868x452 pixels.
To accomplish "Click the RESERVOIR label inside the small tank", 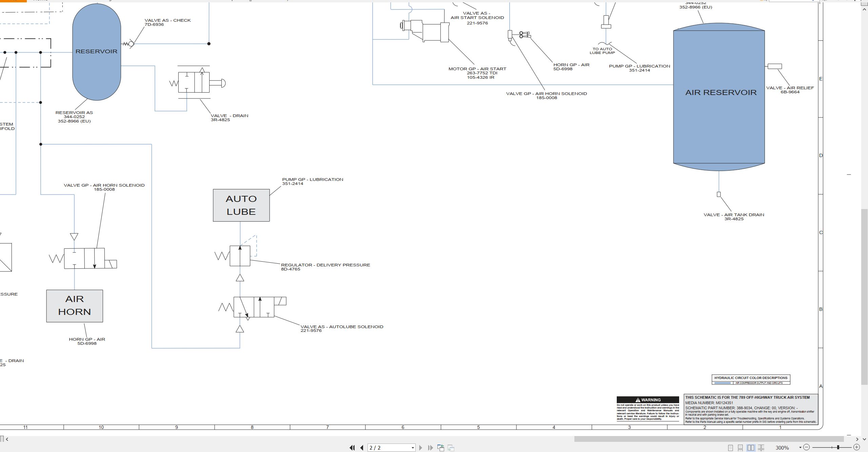I will (96, 51).
